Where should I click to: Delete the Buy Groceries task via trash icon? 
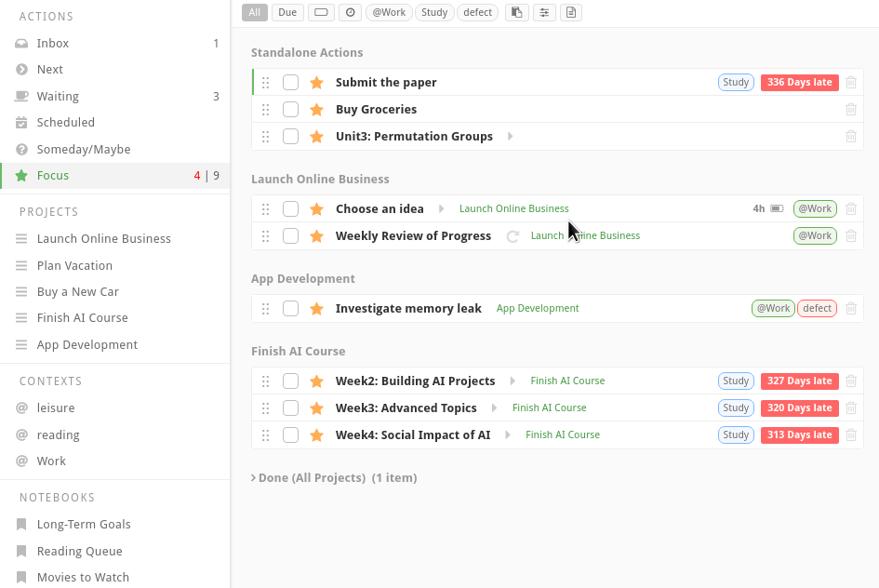click(850, 110)
